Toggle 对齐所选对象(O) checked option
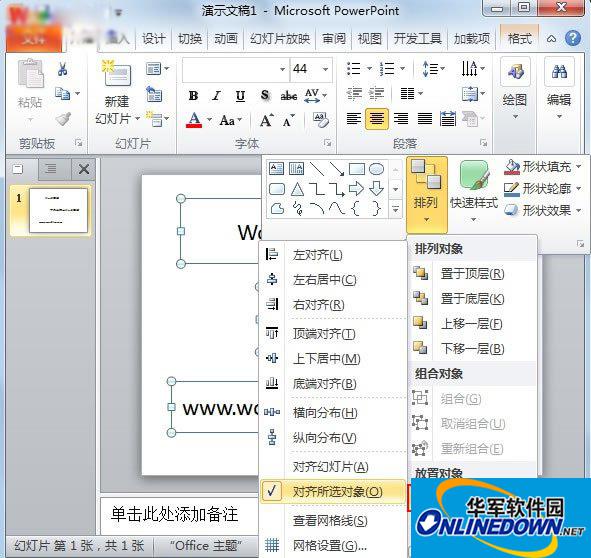The width and height of the screenshot is (591, 558). point(333,491)
